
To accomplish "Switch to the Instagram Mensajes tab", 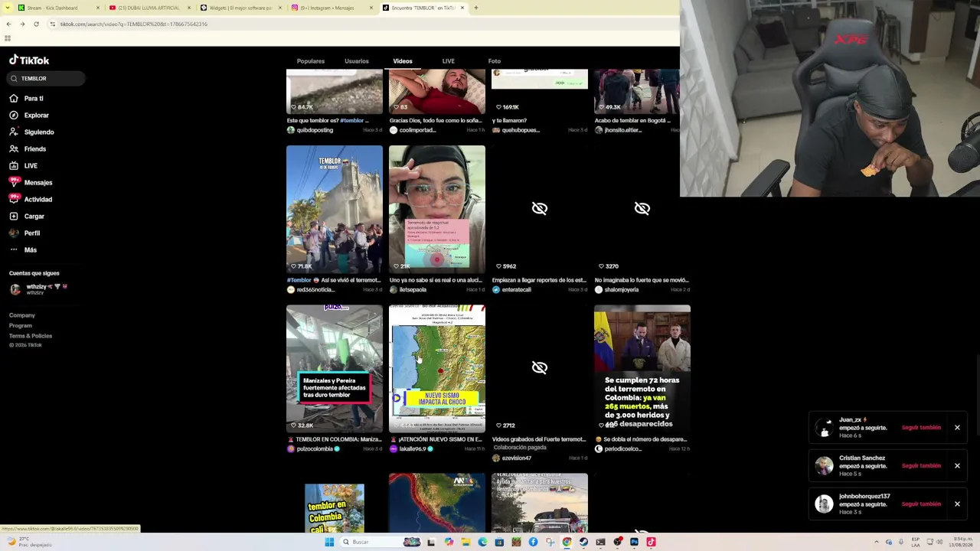I will click(332, 8).
